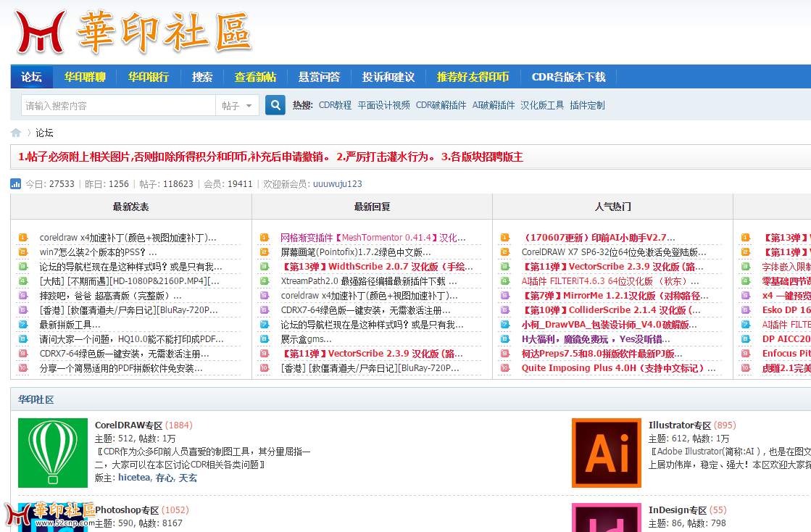Select the 最新发表 column header
The width and height of the screenshot is (811, 532).
pos(131,207)
